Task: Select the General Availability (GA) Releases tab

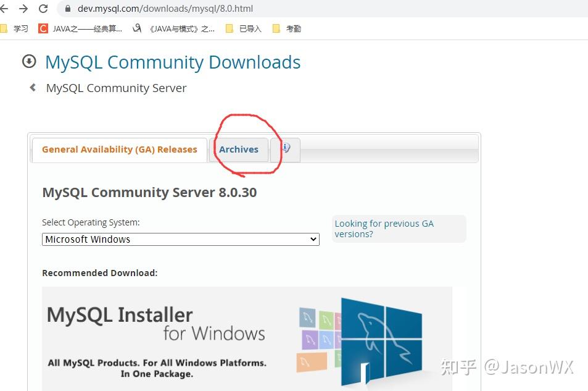Action: [x=118, y=149]
